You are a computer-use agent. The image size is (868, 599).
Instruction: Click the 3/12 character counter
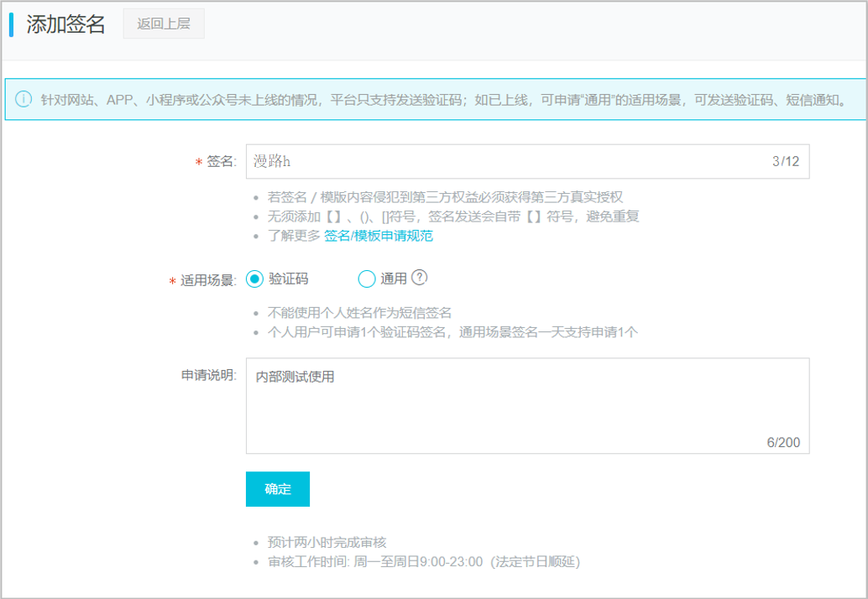click(x=786, y=162)
